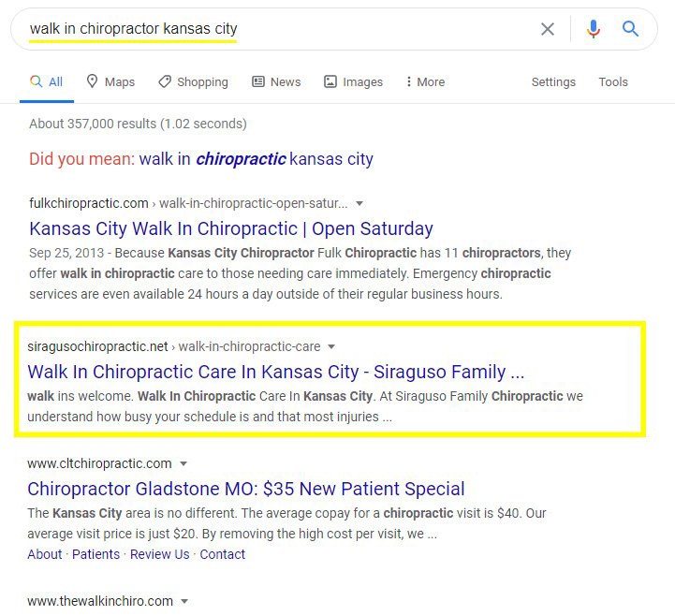Open search Settings
675x616 pixels.
tap(553, 81)
